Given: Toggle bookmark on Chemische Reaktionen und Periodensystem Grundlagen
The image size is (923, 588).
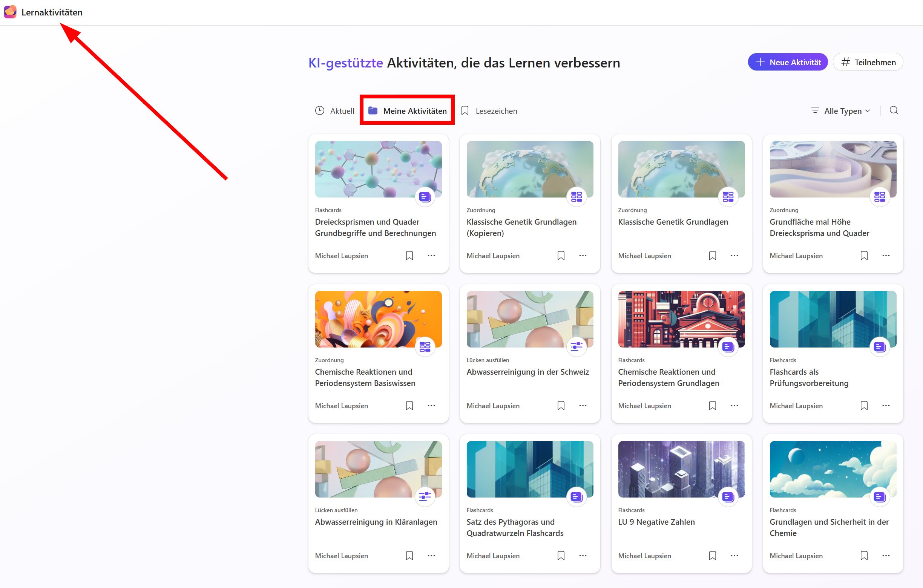Looking at the screenshot, I should click(713, 405).
